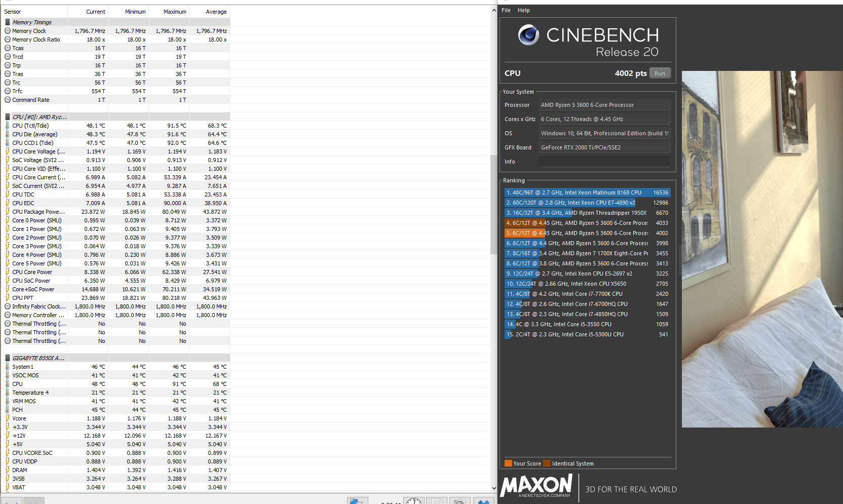This screenshot has width=843, height=504.
Task: Open the File menu in Cinebench
Action: (x=506, y=10)
